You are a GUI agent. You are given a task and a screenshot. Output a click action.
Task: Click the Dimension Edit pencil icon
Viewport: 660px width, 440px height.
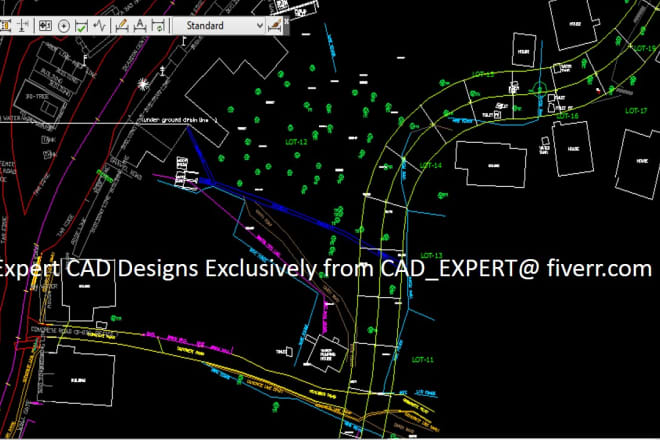coord(122,26)
